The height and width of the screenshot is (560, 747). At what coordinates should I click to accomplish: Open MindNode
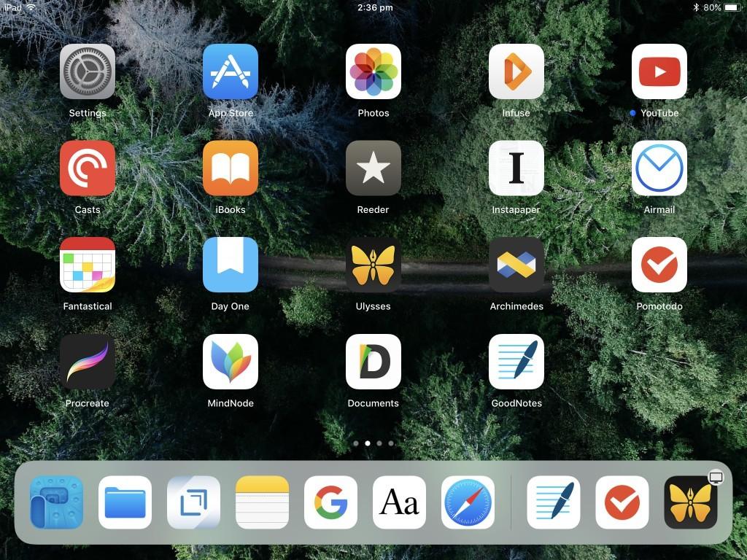pos(230,362)
